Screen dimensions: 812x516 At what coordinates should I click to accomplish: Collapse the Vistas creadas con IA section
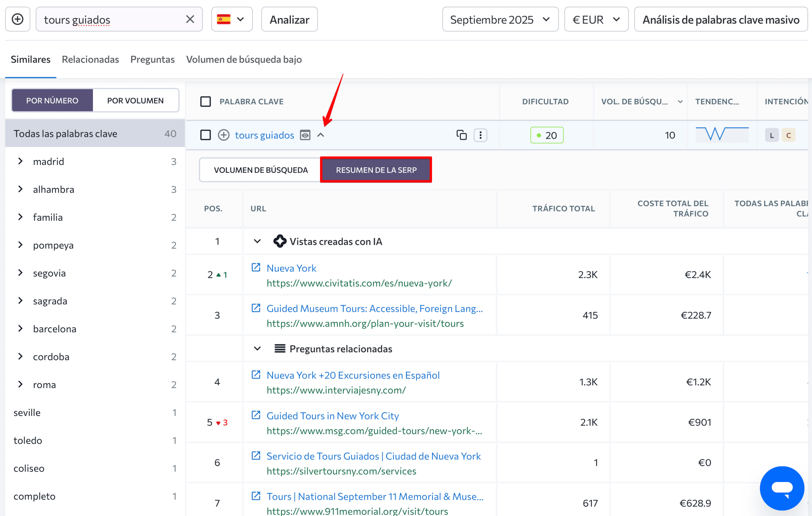(x=257, y=241)
